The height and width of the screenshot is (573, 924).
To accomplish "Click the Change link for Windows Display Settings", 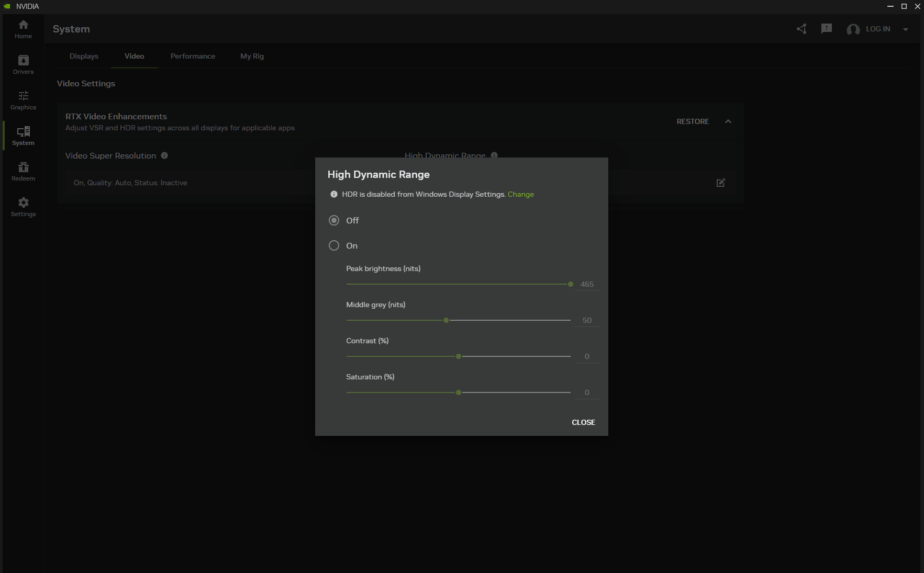I will tap(520, 194).
